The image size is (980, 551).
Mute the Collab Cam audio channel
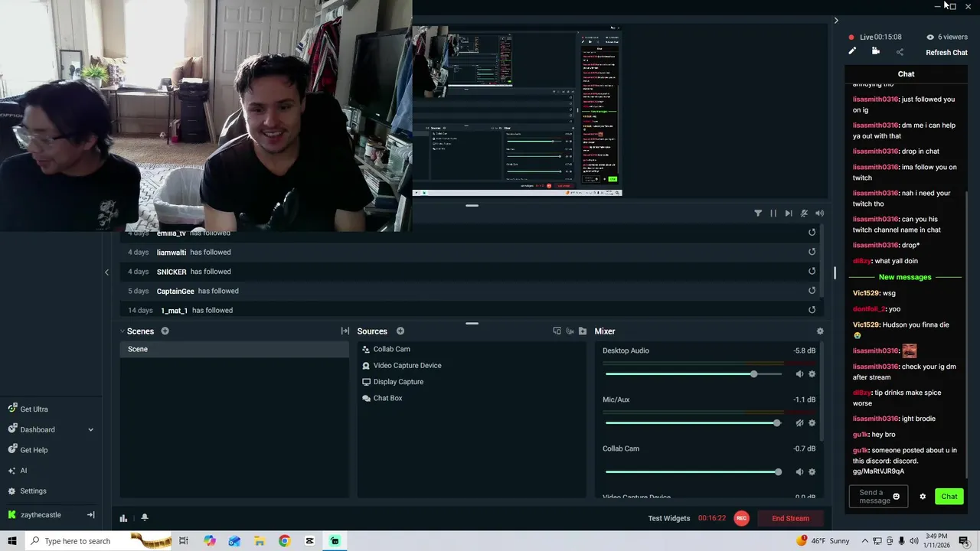coord(799,472)
